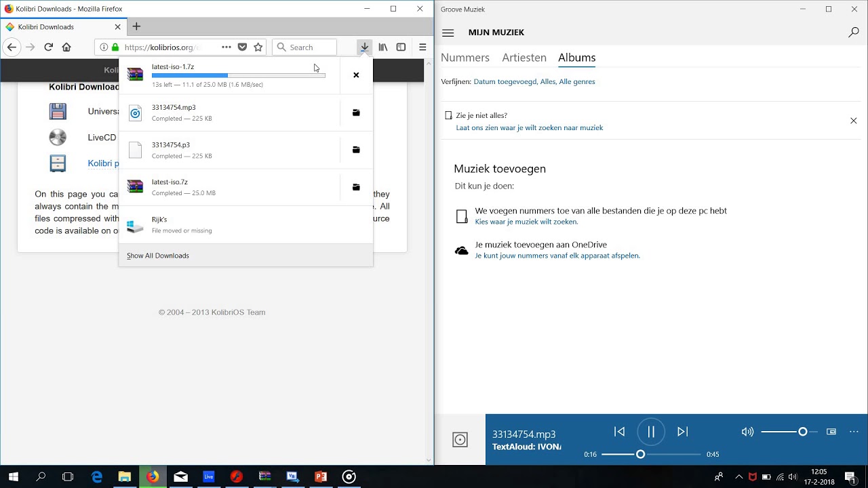Click the kolibrios.org address bar
The image size is (868, 488).
(x=163, y=47)
